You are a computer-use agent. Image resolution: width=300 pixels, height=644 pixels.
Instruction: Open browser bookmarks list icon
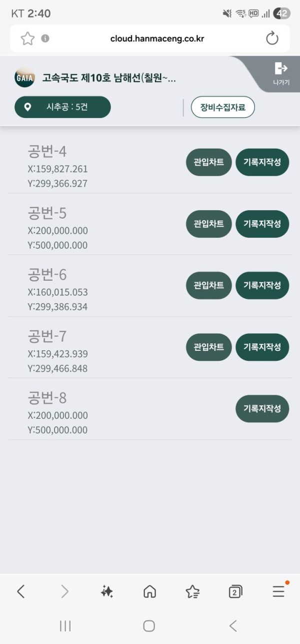[192, 591]
